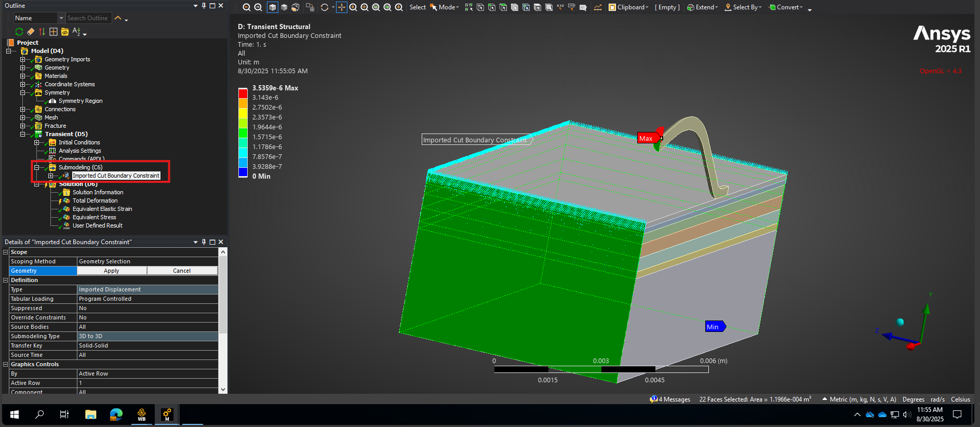Image resolution: width=980 pixels, height=427 pixels.
Task: Open the Convert selection menu
Action: (x=786, y=7)
